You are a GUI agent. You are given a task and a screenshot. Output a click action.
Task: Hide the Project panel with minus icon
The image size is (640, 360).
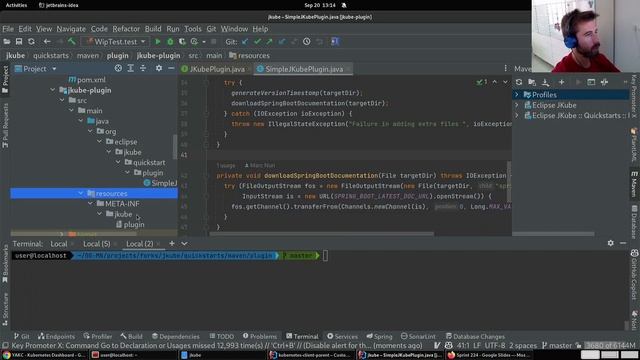tap(171, 69)
